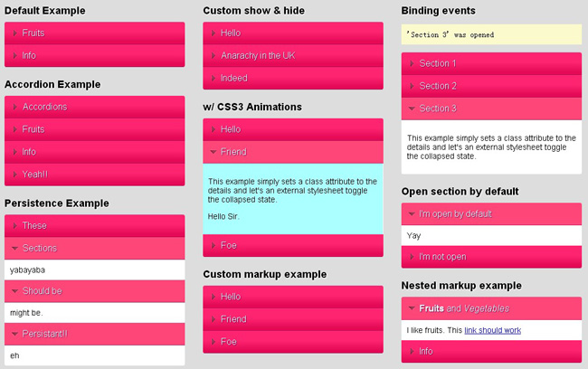Collapse the I'm open by default section
The image size is (588, 369).
pyautogui.click(x=454, y=213)
